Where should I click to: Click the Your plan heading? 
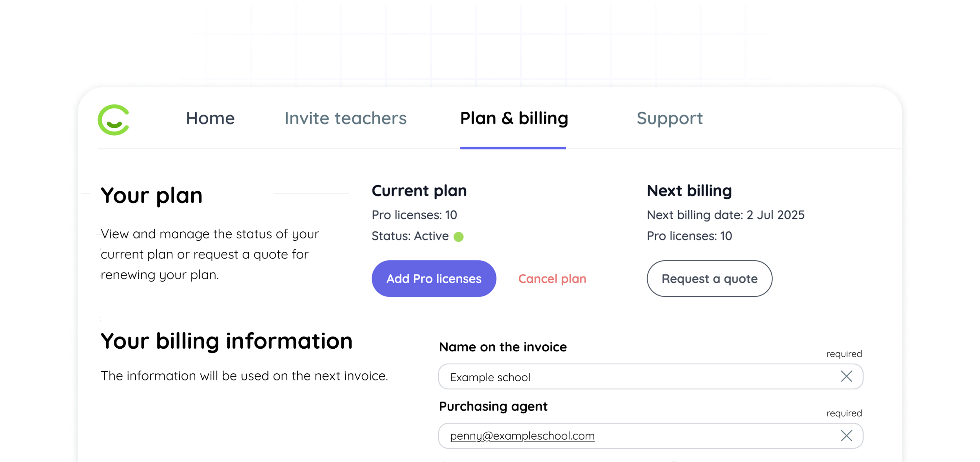point(151,195)
